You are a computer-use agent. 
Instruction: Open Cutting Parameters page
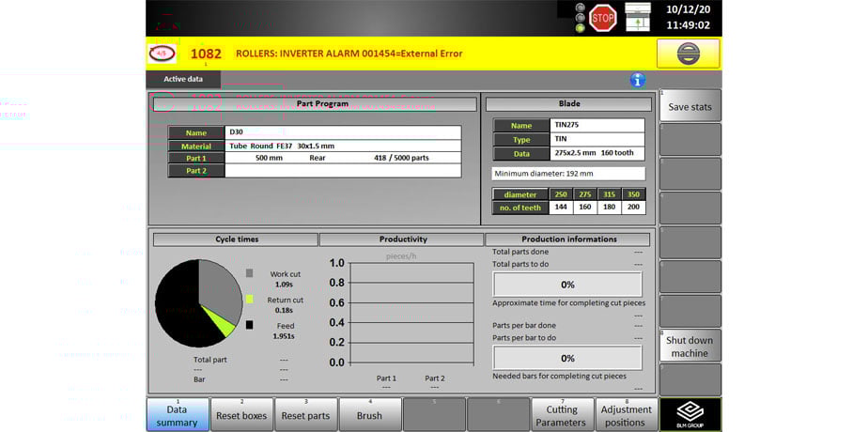pos(562,415)
